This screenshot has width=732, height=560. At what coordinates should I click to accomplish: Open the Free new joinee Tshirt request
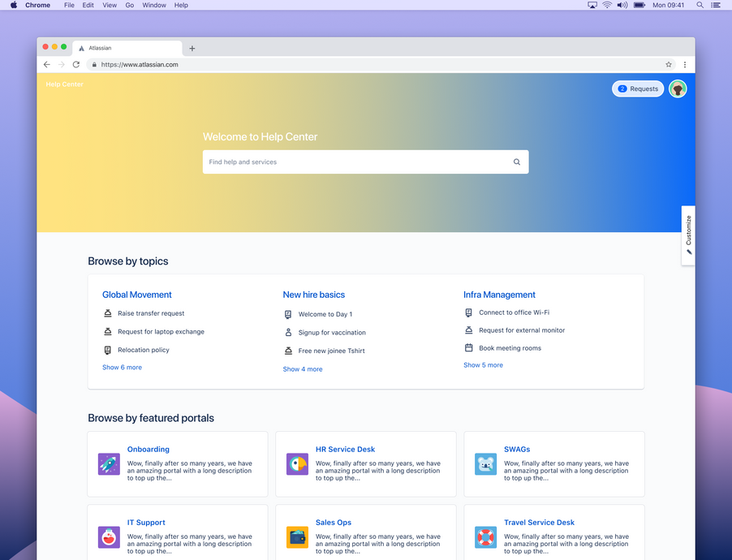pos(331,351)
